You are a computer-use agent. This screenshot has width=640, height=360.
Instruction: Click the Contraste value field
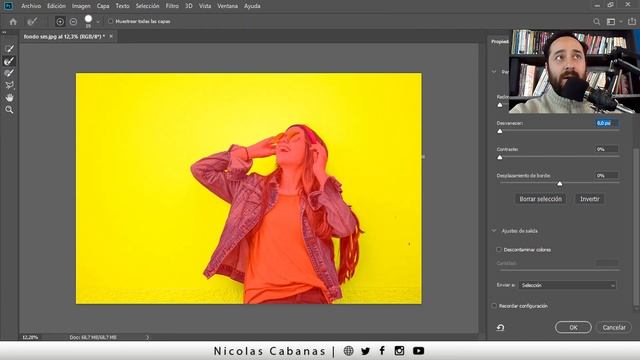point(607,149)
